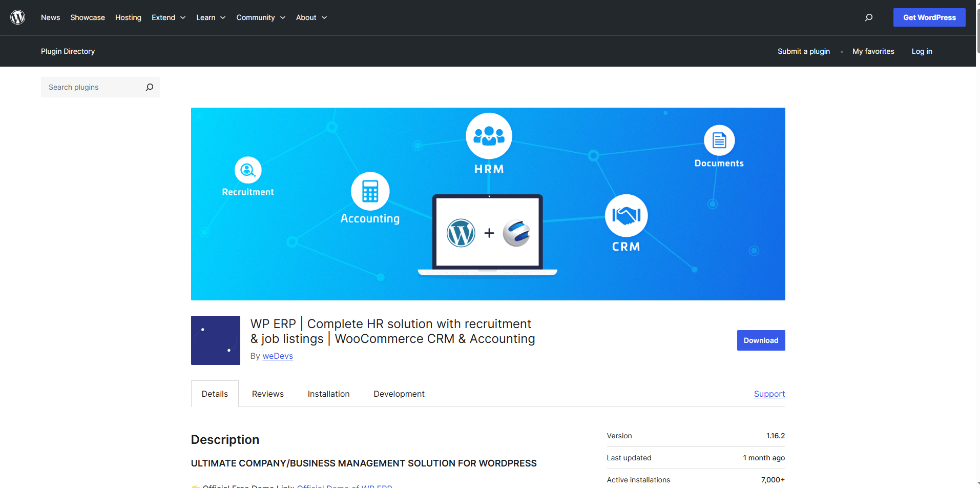
Task: Select the Development tab
Action: 399,394
